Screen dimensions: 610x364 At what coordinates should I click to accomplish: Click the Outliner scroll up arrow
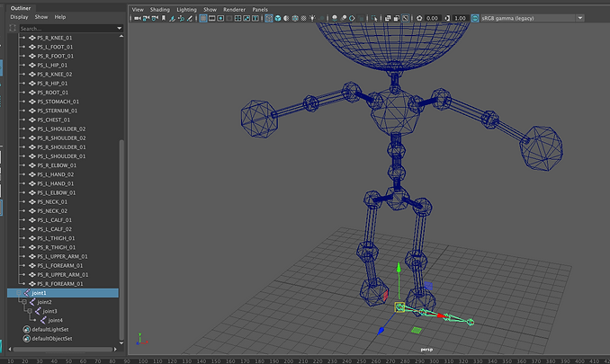tap(121, 36)
